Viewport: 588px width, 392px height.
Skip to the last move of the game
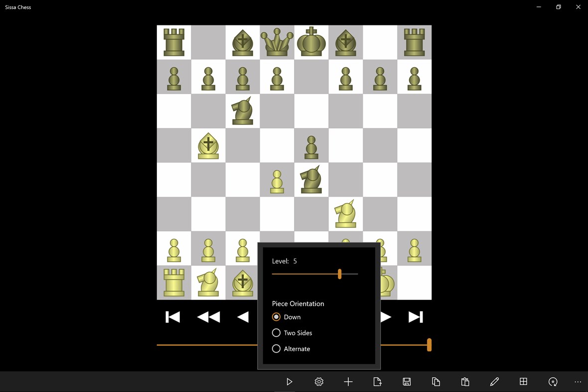pos(416,317)
